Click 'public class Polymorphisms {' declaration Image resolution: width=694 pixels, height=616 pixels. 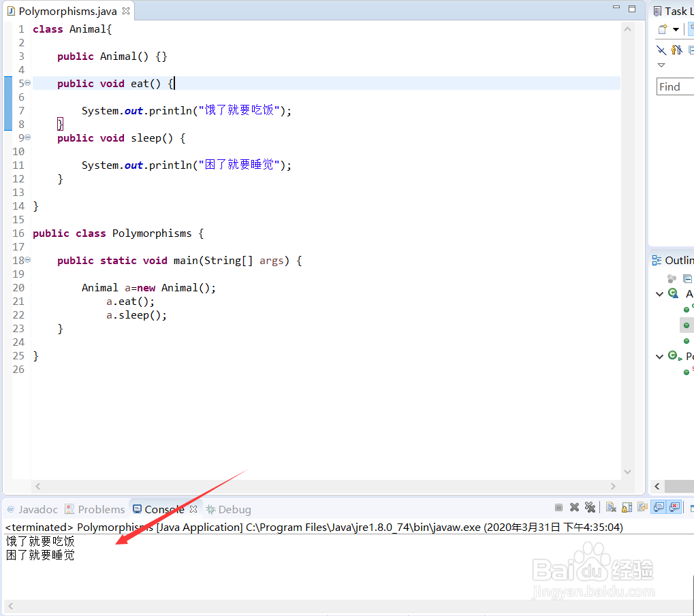(119, 233)
